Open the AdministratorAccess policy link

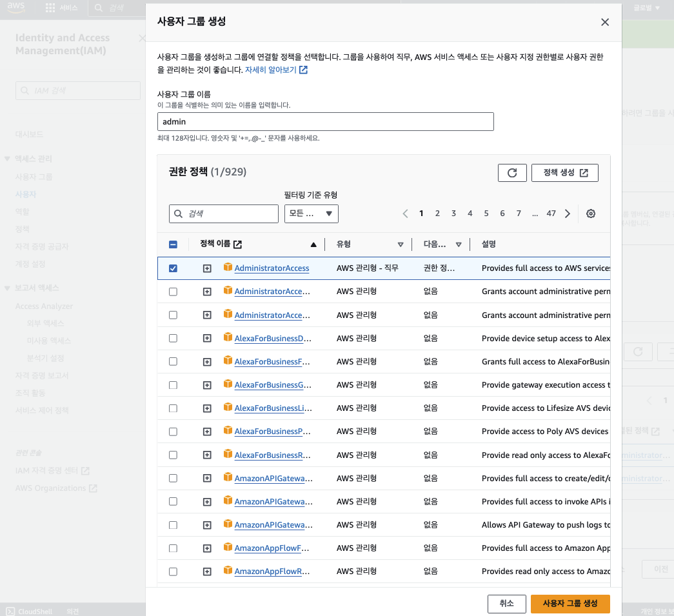272,268
